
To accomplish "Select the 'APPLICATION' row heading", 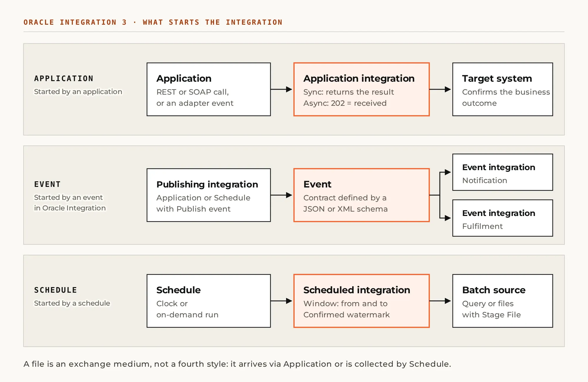I will (64, 78).
